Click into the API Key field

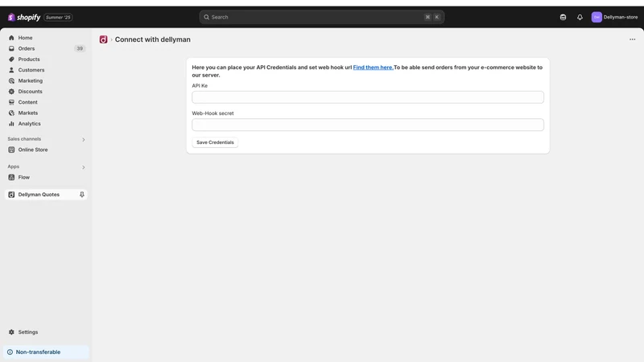368,97
